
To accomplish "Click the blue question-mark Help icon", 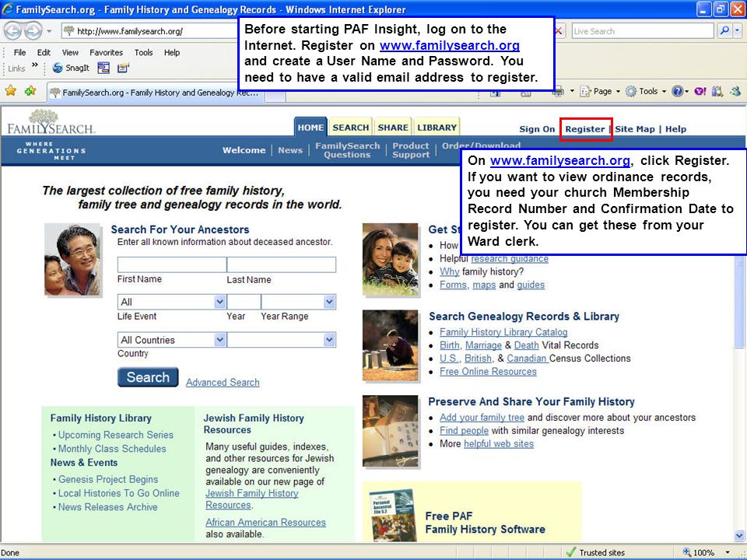I will [677, 91].
